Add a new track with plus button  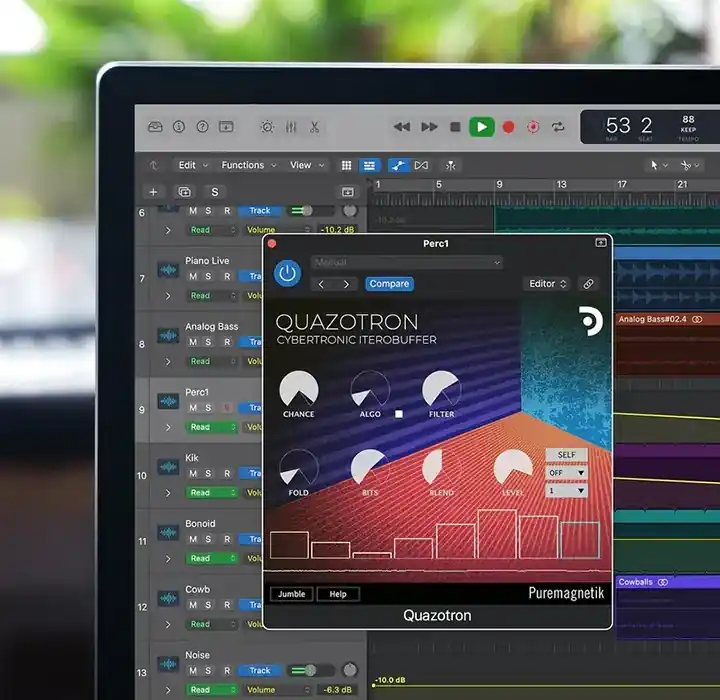pyautogui.click(x=153, y=192)
